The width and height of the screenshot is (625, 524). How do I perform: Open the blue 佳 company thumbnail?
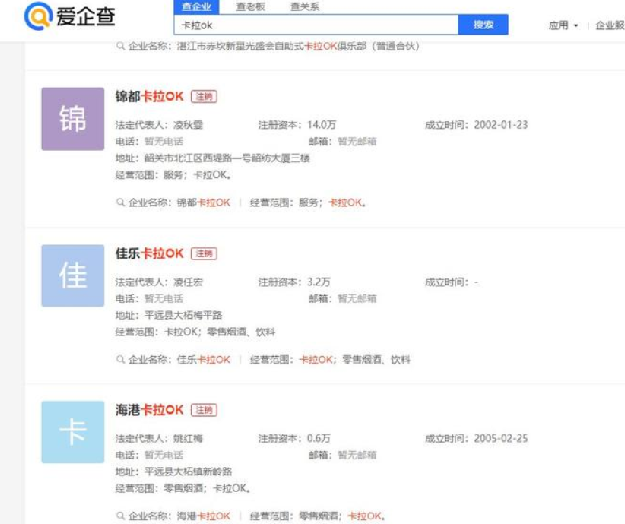click(x=73, y=275)
